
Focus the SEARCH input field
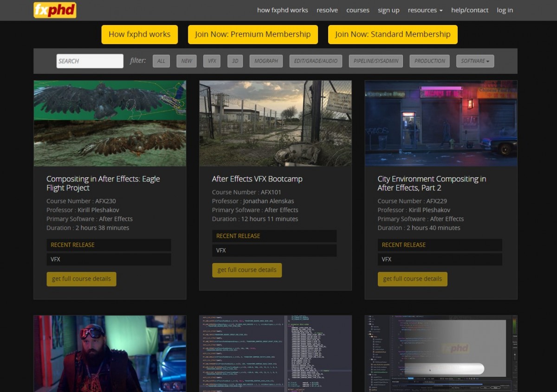pos(90,61)
